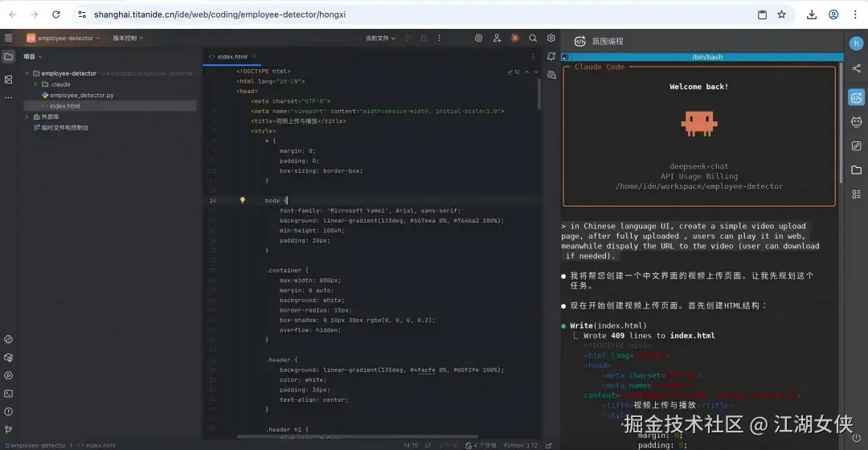The width and height of the screenshot is (868, 450).
Task: Click the browser bookmark star icon
Action: pos(782,14)
